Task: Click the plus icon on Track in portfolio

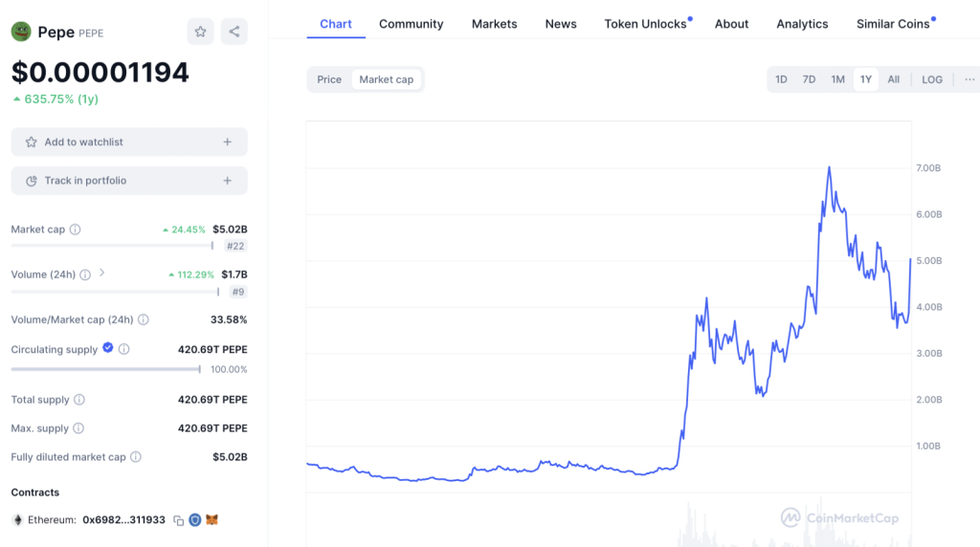Action: pos(228,181)
